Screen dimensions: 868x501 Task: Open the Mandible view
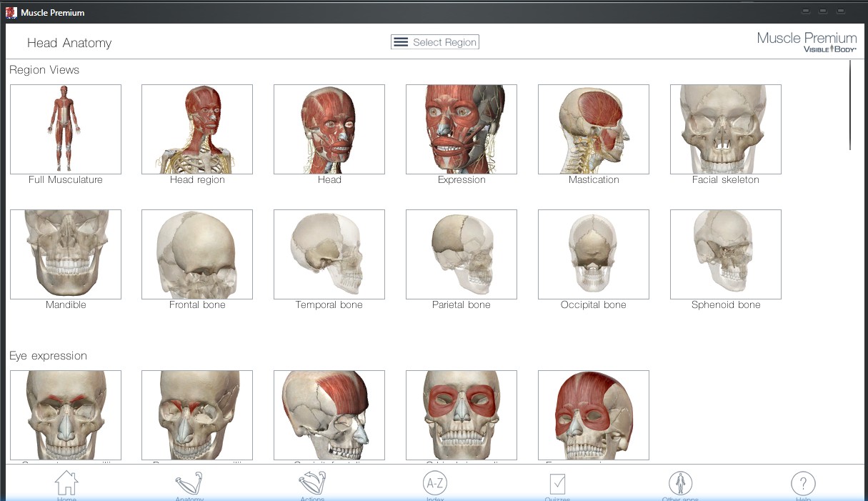[x=66, y=254]
